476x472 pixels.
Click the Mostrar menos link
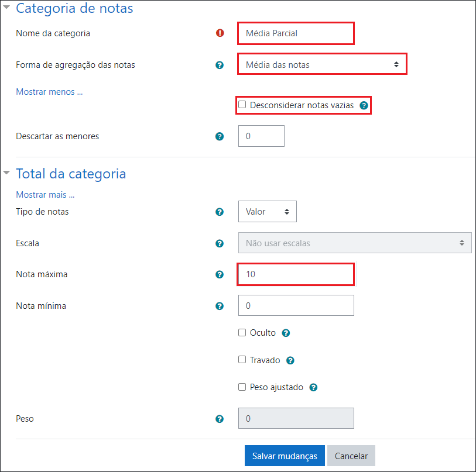[x=49, y=92]
